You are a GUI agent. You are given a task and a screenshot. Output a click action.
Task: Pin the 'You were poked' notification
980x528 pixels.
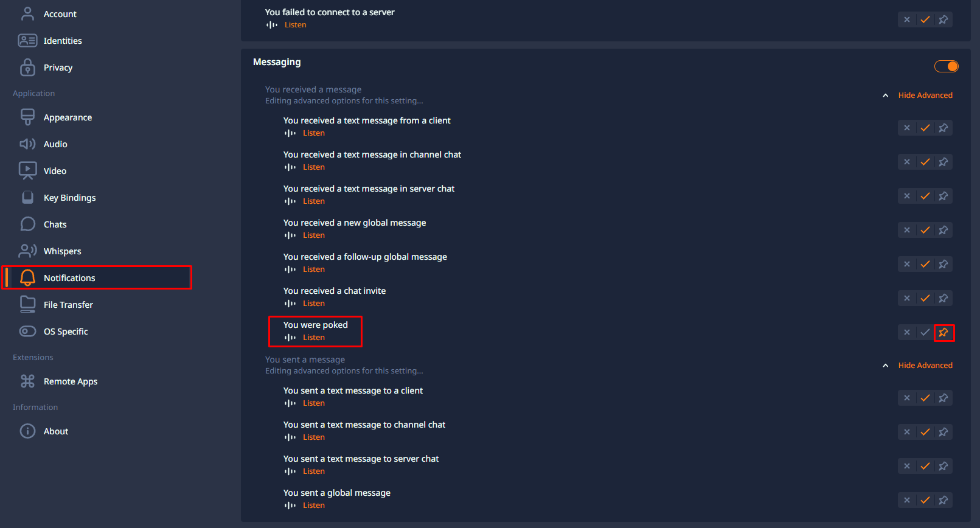point(944,333)
